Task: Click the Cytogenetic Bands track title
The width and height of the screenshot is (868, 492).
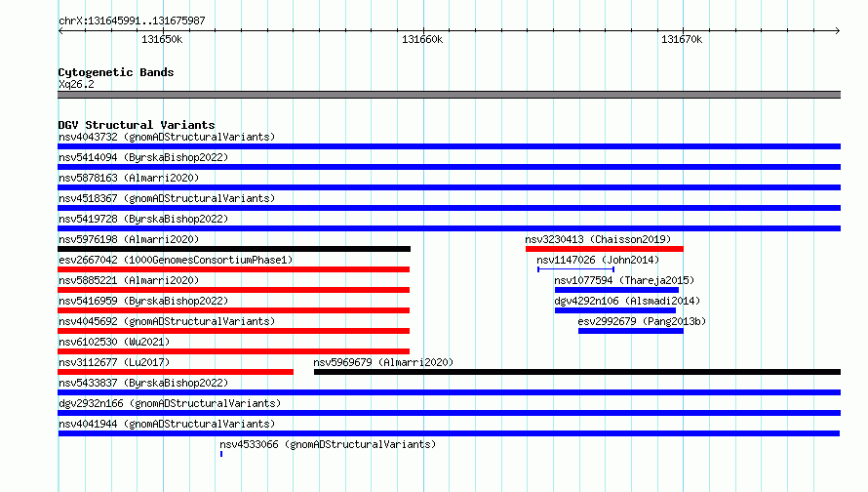Action: point(116,72)
